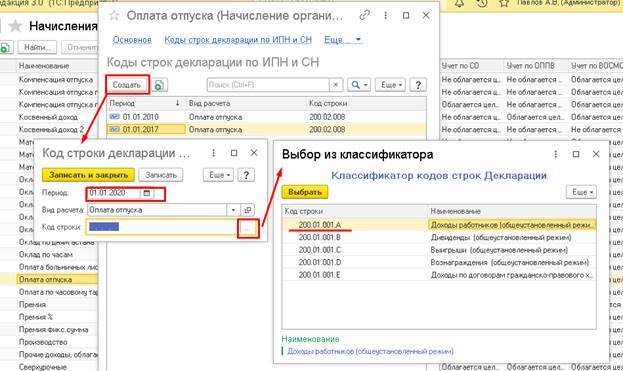Click the favorite star next to Оплата отпуска title
The image size is (623, 371).
(x=114, y=15)
